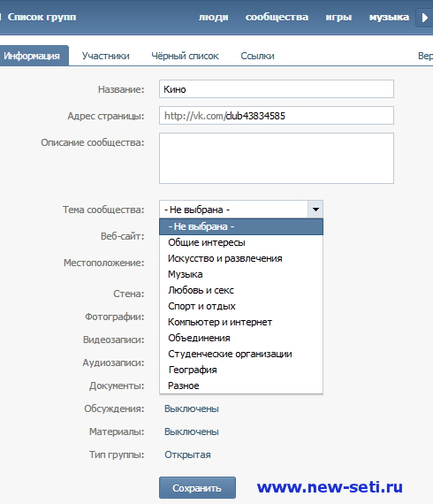
Task: Open the Тема сообщества dropdown arrow
Action: tap(315, 210)
